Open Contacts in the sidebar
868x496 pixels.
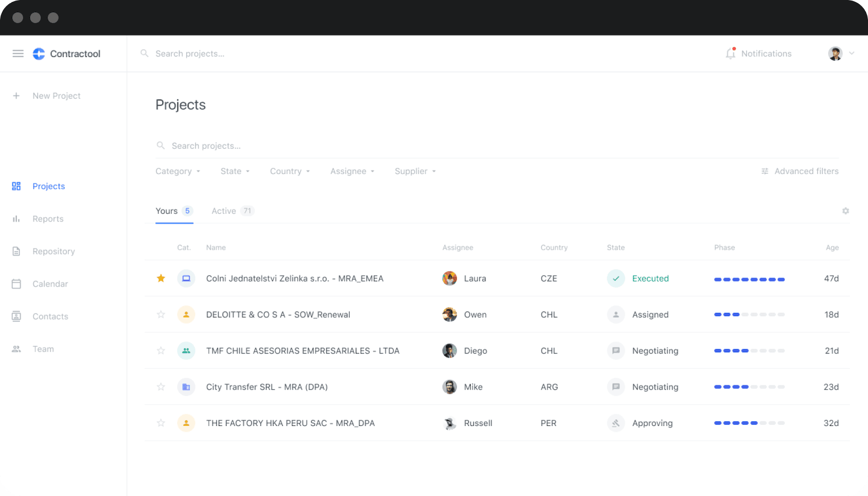(x=50, y=316)
